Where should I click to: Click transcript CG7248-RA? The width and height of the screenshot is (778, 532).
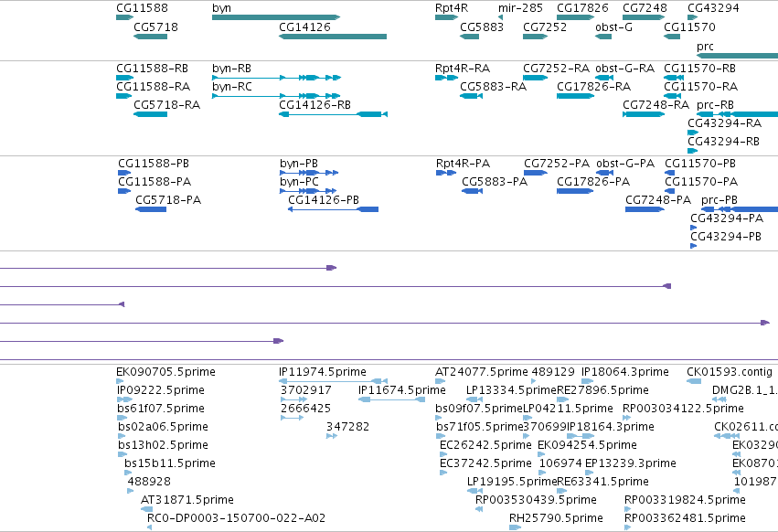(x=644, y=114)
